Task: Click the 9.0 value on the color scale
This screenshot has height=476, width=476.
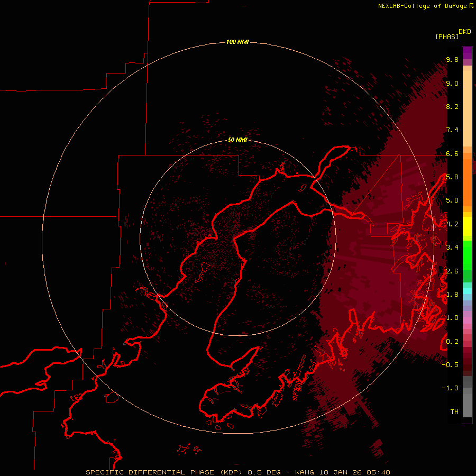Action: click(452, 83)
